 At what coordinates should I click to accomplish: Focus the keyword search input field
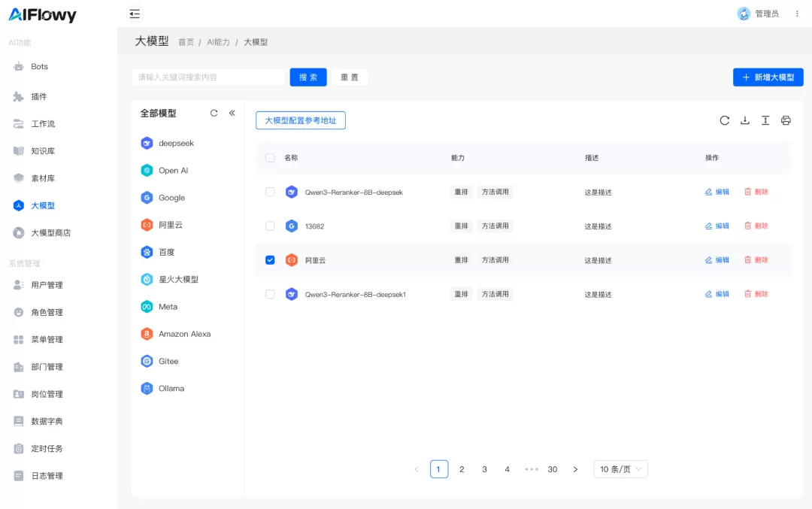click(208, 77)
